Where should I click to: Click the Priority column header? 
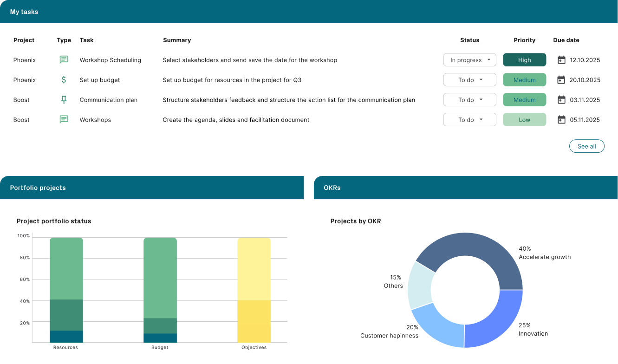[x=524, y=40]
